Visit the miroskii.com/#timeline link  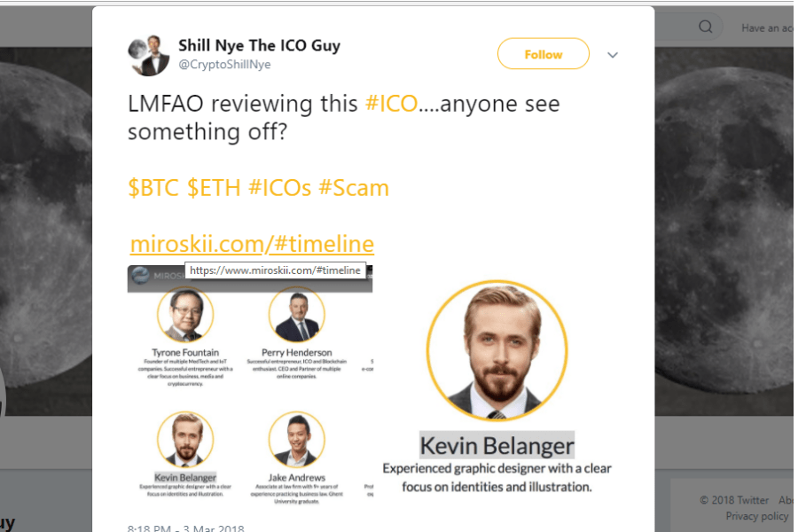pyautogui.click(x=252, y=244)
